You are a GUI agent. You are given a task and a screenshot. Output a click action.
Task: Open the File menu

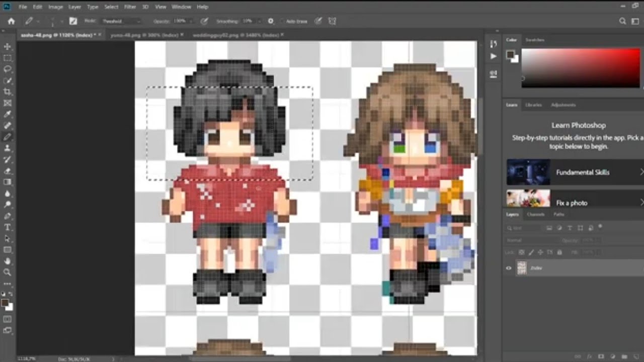click(x=23, y=7)
